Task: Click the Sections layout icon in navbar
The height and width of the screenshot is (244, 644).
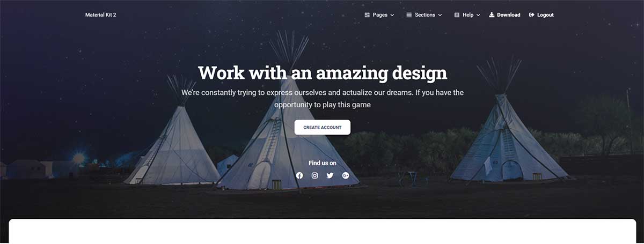Action: (x=409, y=15)
